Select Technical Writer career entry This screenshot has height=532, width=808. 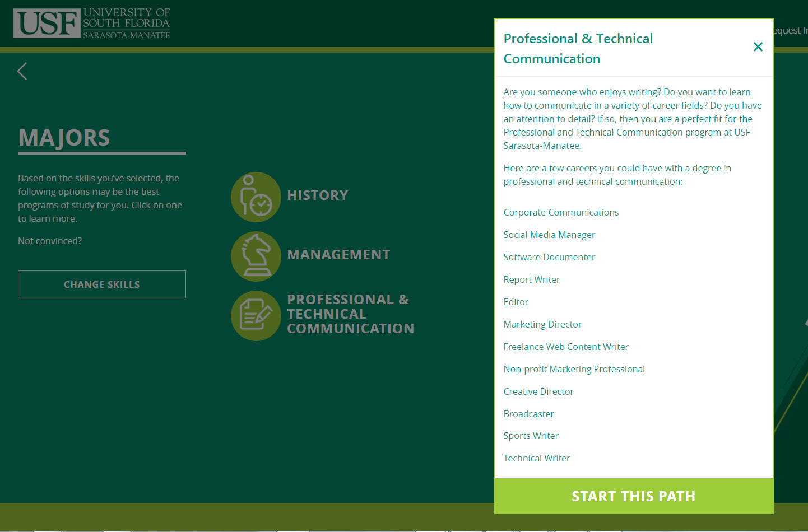[537, 458]
